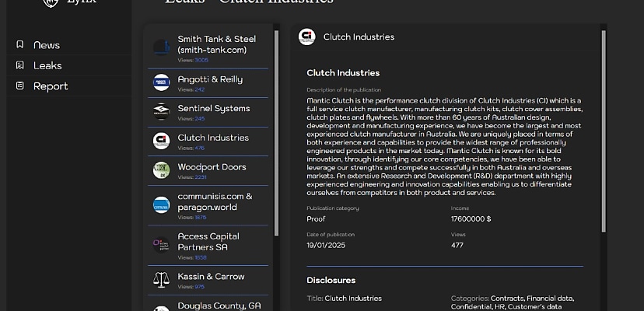The width and height of the screenshot is (644, 311).
Task: Click the Proof publication category value
Action: point(316,219)
